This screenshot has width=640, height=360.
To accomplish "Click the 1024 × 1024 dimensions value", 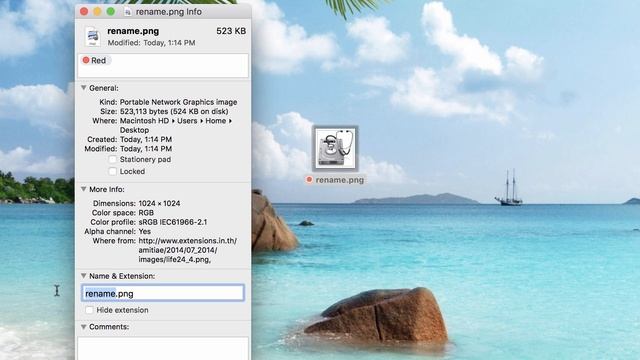I will (159, 203).
